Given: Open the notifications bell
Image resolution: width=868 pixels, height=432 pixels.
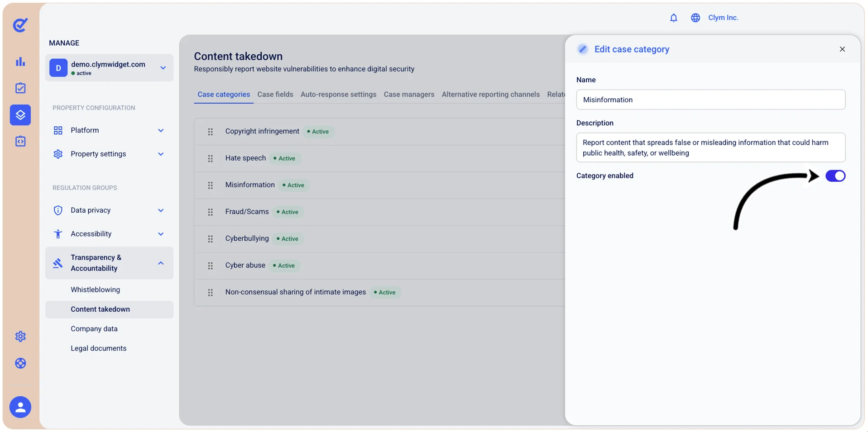Looking at the screenshot, I should pyautogui.click(x=674, y=18).
